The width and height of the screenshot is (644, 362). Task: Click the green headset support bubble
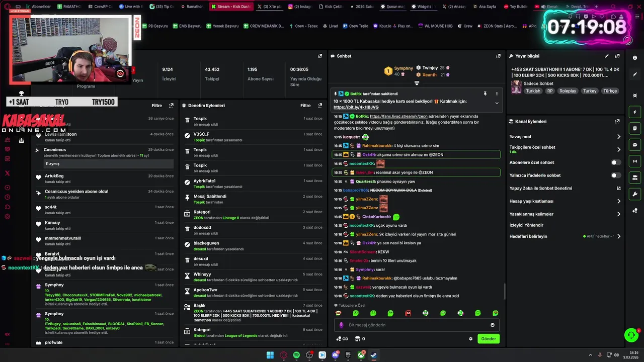[x=631, y=335]
